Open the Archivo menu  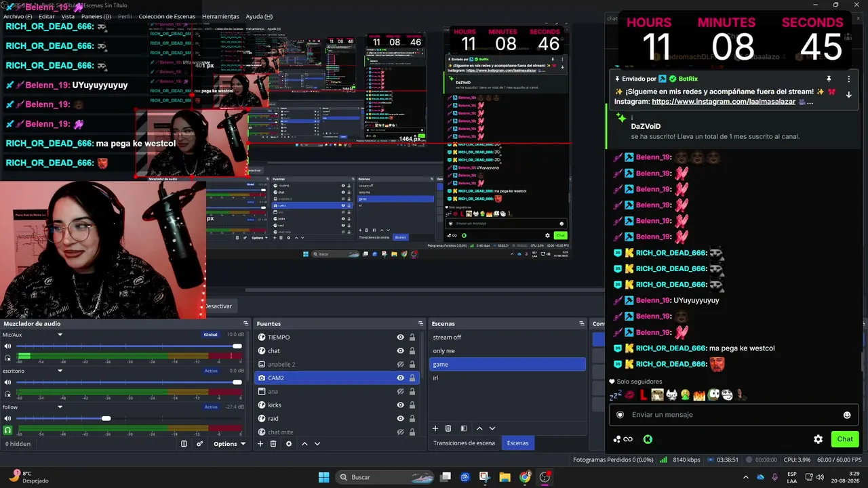tap(18, 16)
